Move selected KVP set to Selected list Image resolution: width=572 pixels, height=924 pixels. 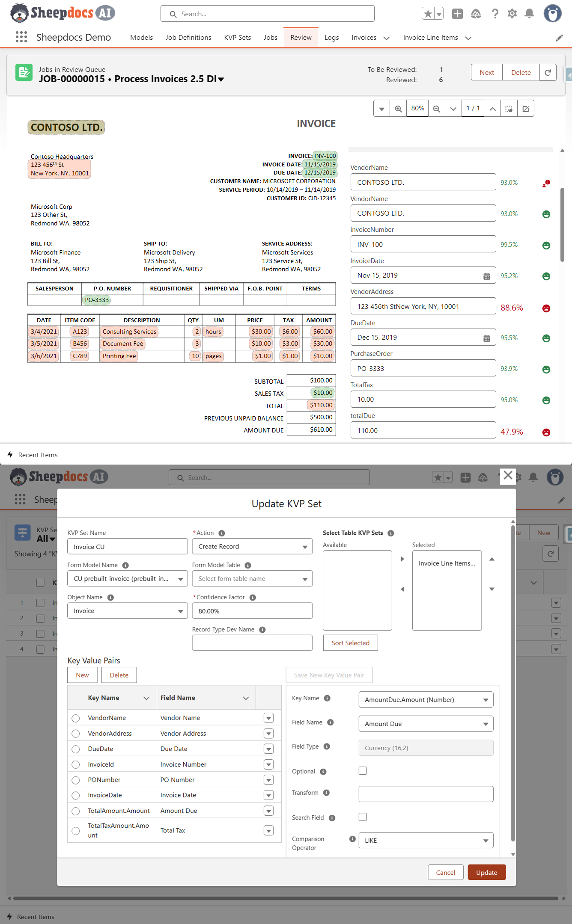(402, 559)
